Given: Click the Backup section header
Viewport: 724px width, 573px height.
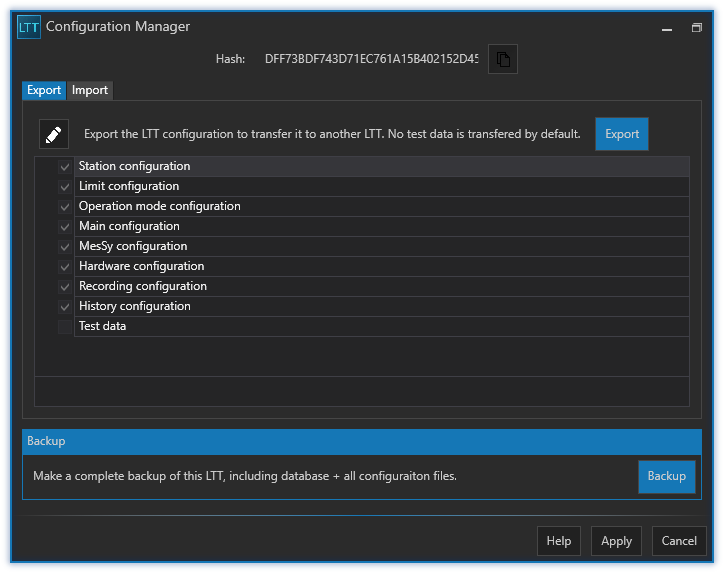Looking at the screenshot, I should click(362, 441).
